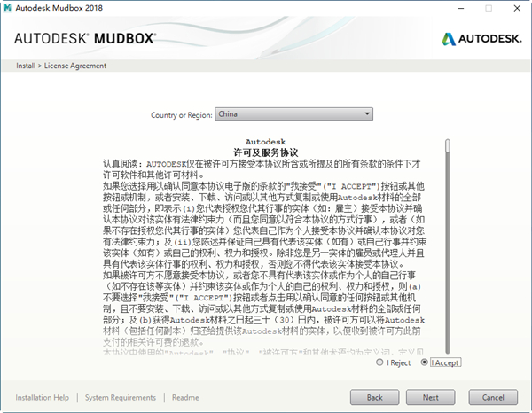This screenshot has height=413, width=532.
Task: Open the System Requirements link
Action: pyautogui.click(x=121, y=397)
